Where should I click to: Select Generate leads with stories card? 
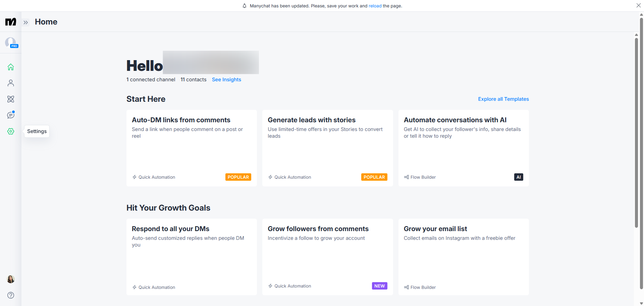point(327,148)
